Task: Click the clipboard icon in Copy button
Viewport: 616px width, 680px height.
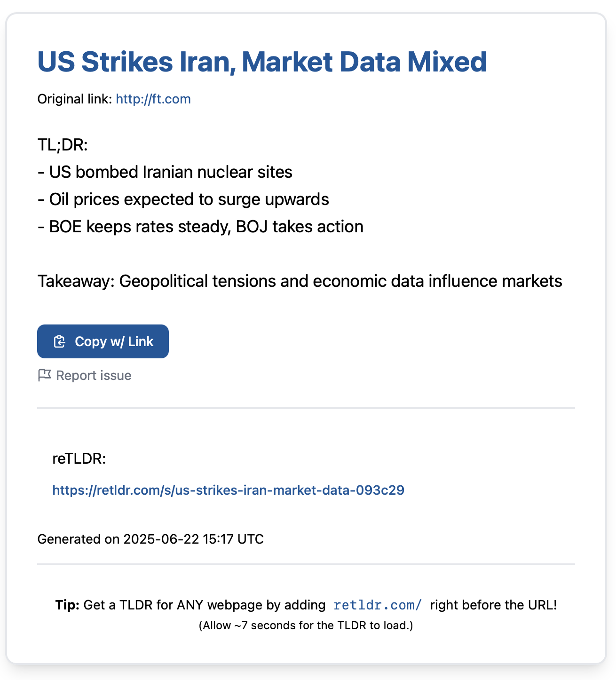Action: [x=60, y=341]
